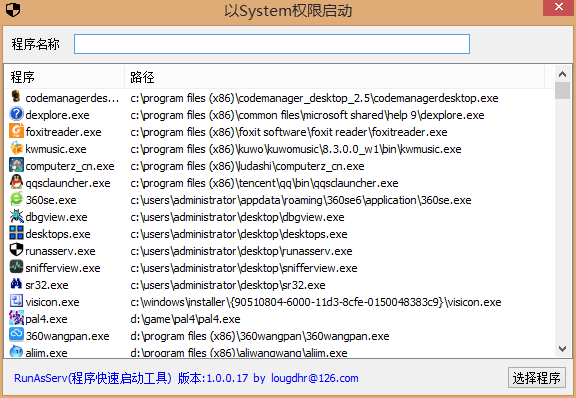Select the visicon.exe program name
Viewport: 576px width, 398px height.
[52, 302]
